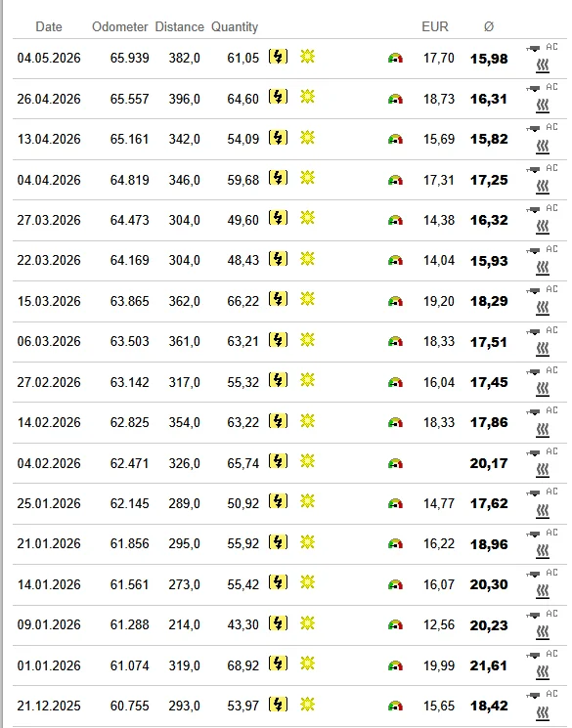Select the consumption value 21,61
The image size is (572, 728).
pyautogui.click(x=488, y=665)
